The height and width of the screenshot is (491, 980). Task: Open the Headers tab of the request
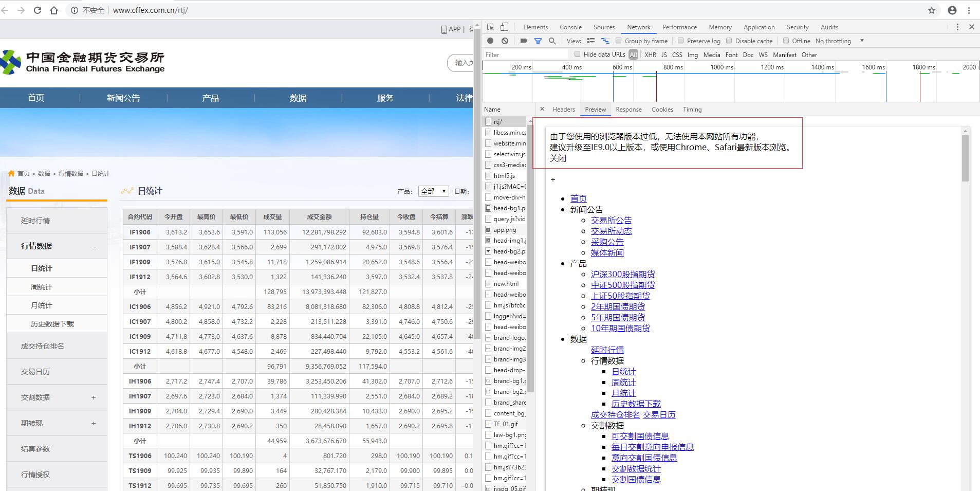[564, 110]
